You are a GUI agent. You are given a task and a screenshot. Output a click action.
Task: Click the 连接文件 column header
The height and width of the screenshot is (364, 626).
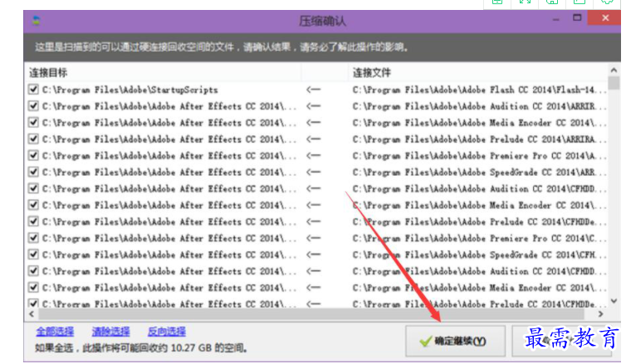click(x=372, y=73)
